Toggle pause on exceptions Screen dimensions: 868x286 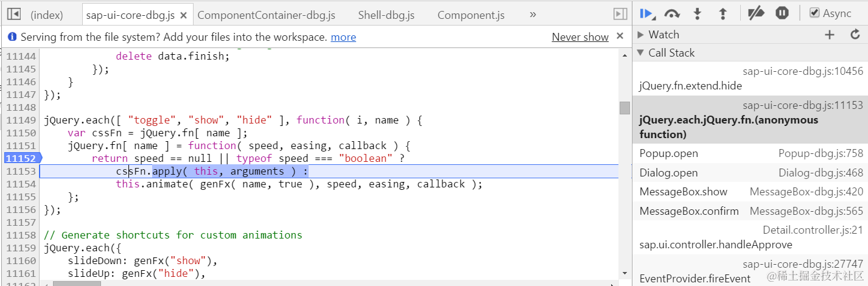(x=782, y=13)
